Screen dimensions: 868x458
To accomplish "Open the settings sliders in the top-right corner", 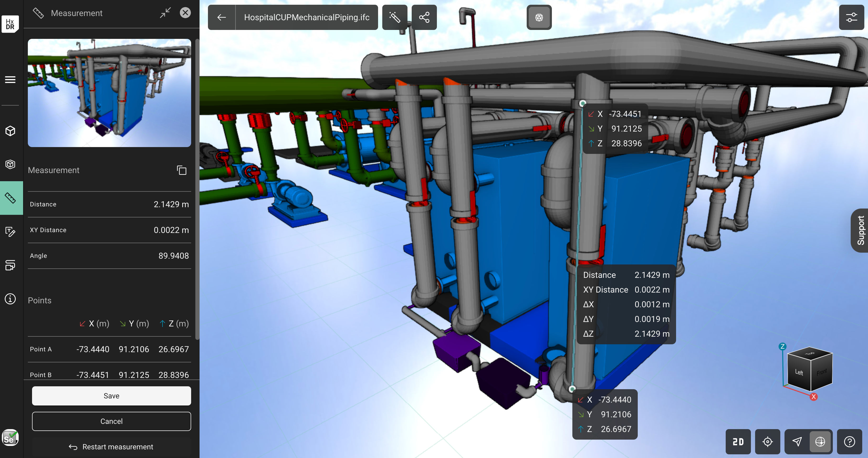I will (851, 17).
